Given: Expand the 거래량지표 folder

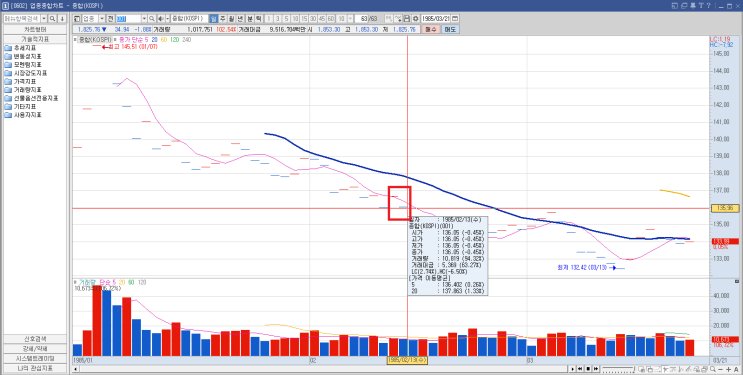Looking at the screenshot, I should [23, 90].
